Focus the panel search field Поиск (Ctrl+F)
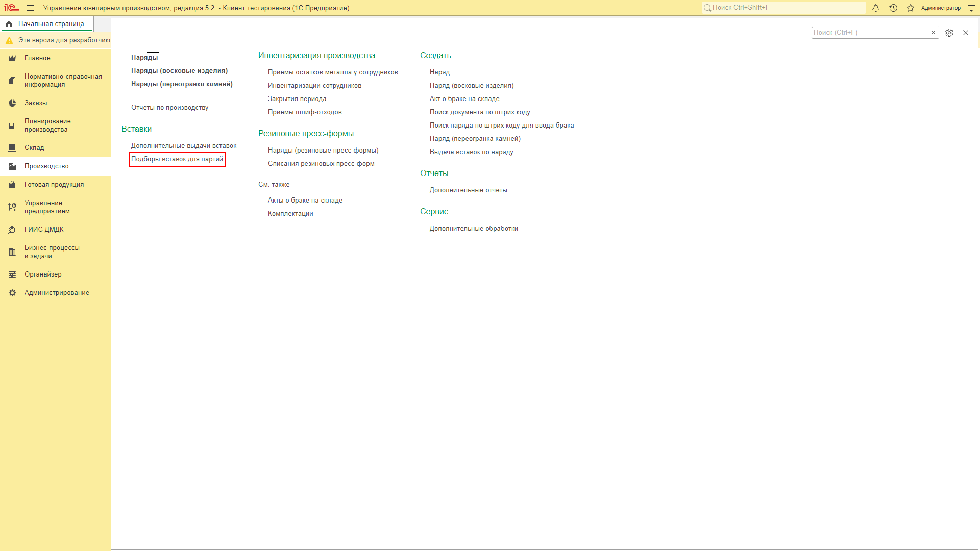Screen dimensions: 980x551 pos(870,33)
